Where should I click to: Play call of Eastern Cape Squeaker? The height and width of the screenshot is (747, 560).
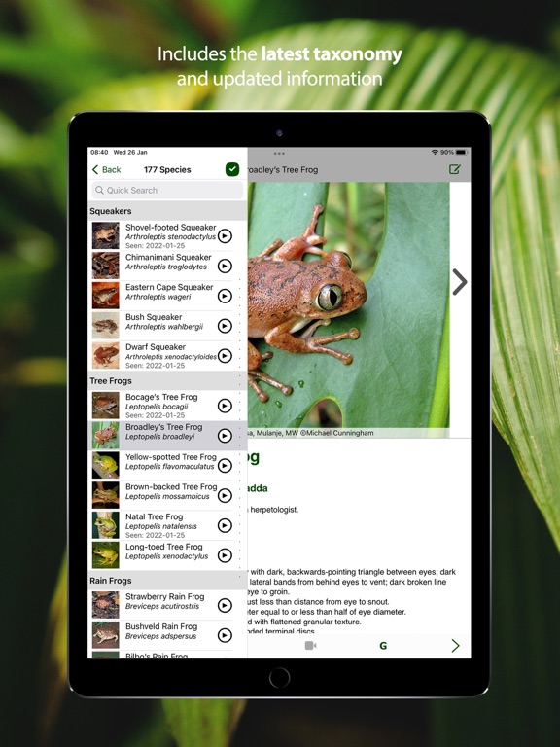(225, 297)
